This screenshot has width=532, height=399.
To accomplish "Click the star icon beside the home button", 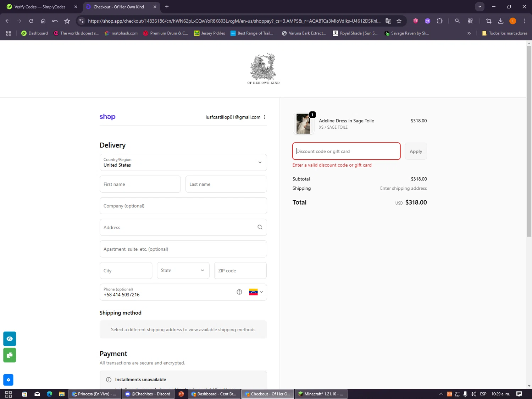I will [67, 21].
